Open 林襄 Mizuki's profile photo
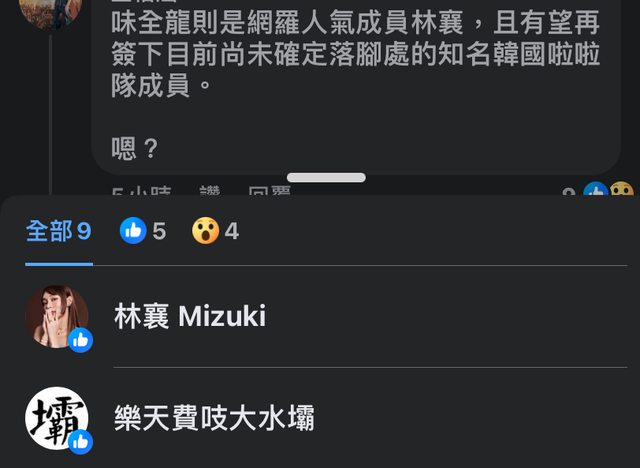640x468 pixels. pos(57,316)
